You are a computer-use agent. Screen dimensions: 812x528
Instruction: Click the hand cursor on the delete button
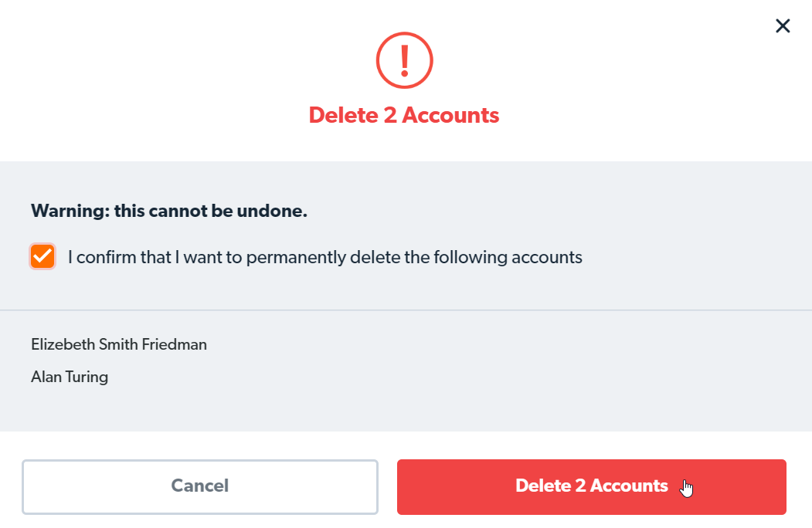[x=687, y=488]
